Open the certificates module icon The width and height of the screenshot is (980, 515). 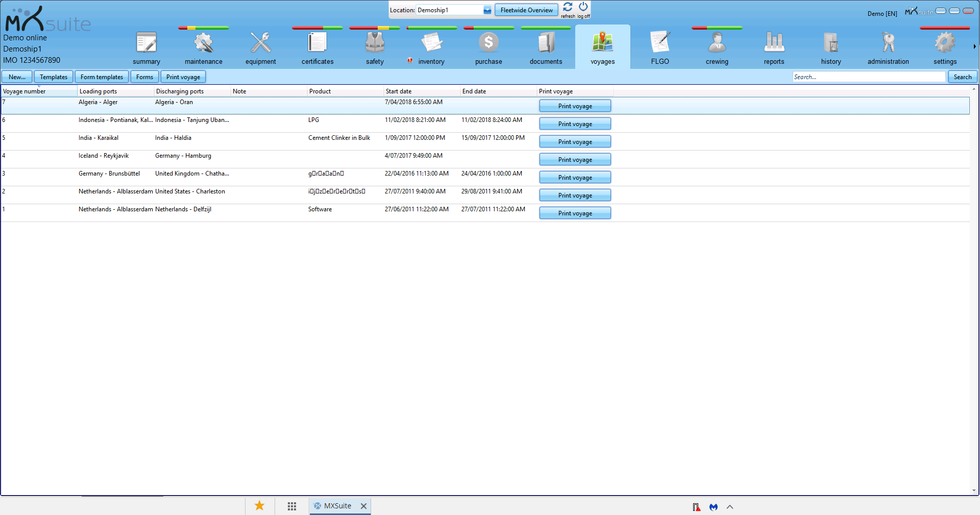[x=317, y=43]
